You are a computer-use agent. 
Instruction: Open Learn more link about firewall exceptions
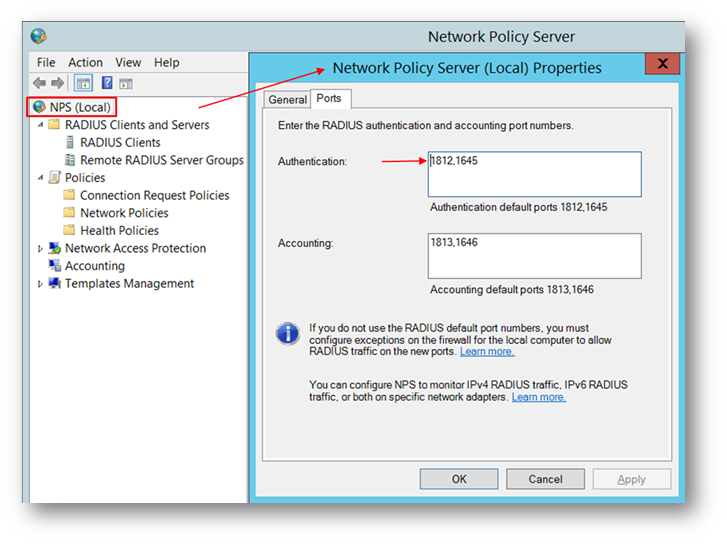(487, 352)
